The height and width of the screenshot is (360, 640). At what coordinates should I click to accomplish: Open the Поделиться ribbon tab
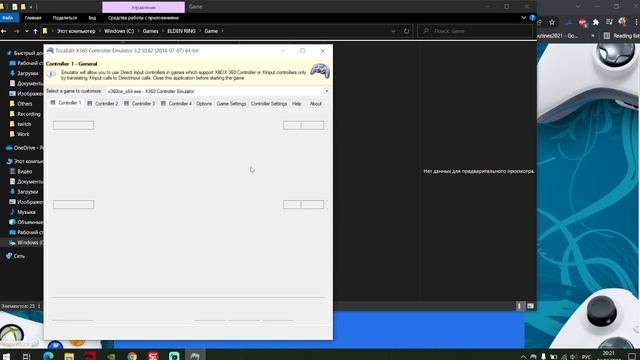pos(64,18)
